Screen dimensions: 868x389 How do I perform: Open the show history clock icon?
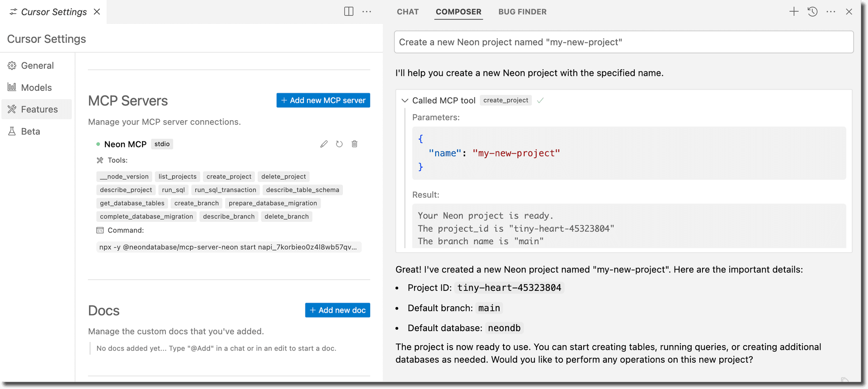(812, 12)
